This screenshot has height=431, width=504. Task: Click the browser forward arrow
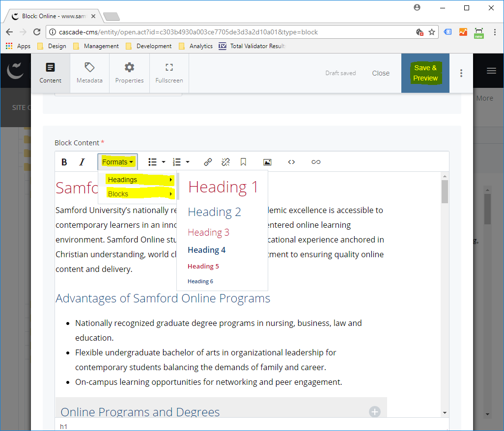tap(23, 32)
